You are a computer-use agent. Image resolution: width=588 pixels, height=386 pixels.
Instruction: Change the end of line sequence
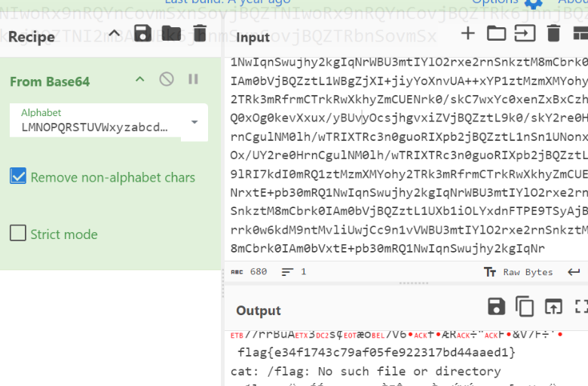click(574, 272)
